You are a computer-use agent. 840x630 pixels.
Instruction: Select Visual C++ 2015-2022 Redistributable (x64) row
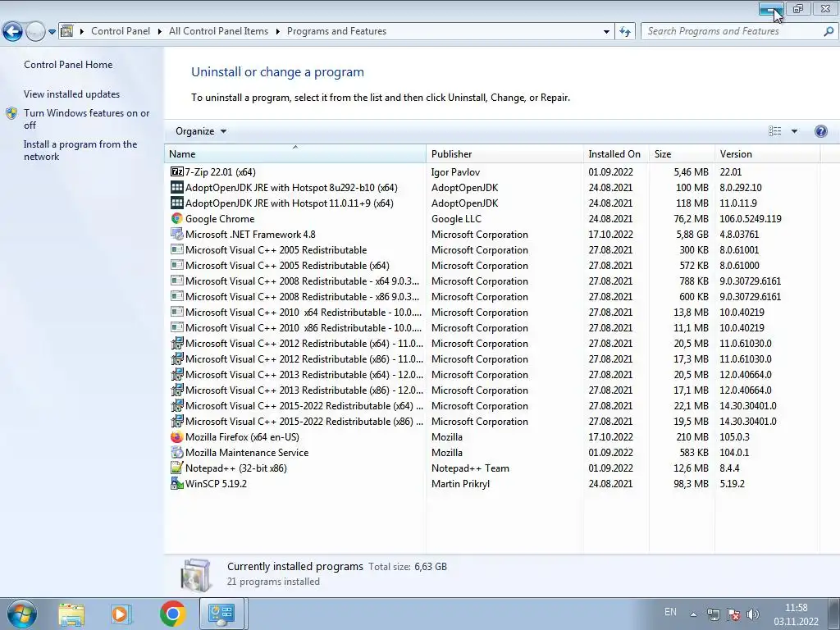click(492, 405)
